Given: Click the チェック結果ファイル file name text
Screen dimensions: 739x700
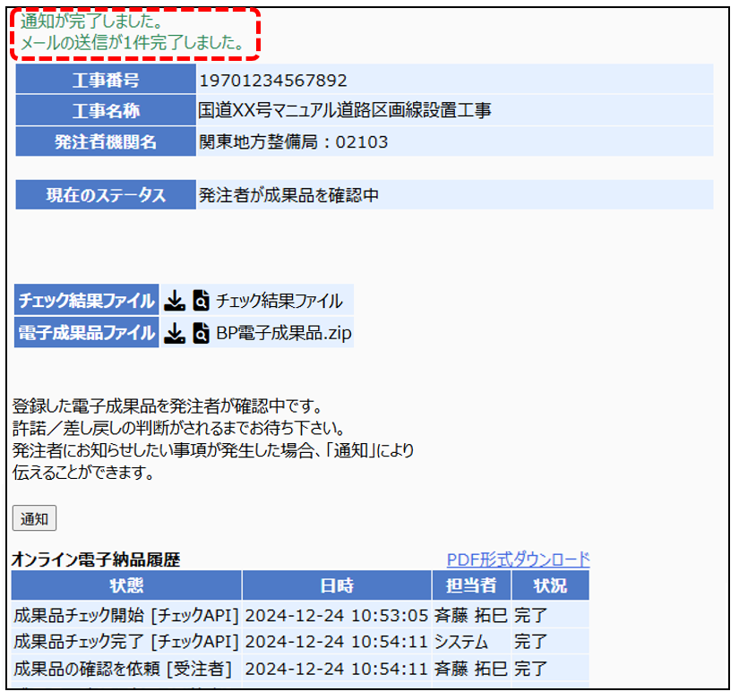Looking at the screenshot, I should (x=279, y=300).
